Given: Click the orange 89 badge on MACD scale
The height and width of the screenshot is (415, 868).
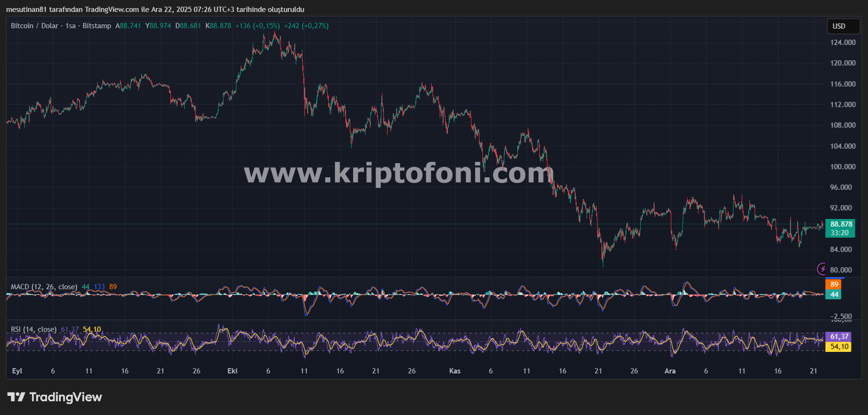Looking at the screenshot, I should coord(834,284).
